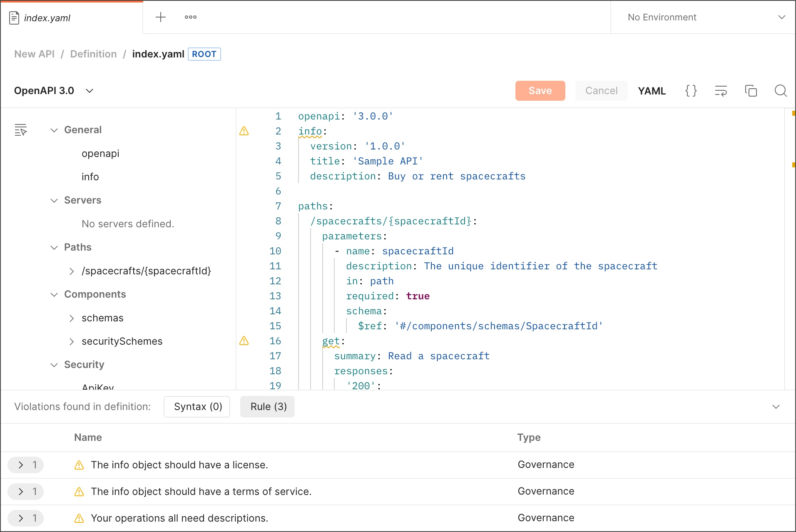Click the document icon on the index.yaml tab
Screen dimensions: 796x532
coord(14,17)
